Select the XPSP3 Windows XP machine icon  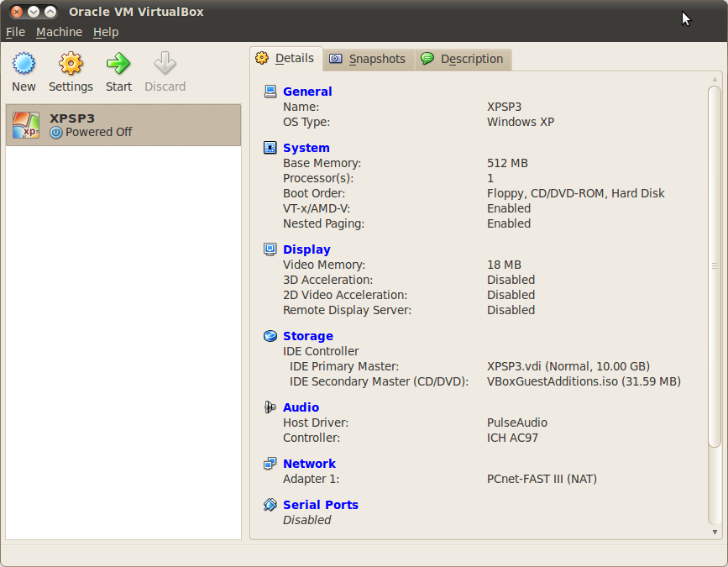click(25, 125)
